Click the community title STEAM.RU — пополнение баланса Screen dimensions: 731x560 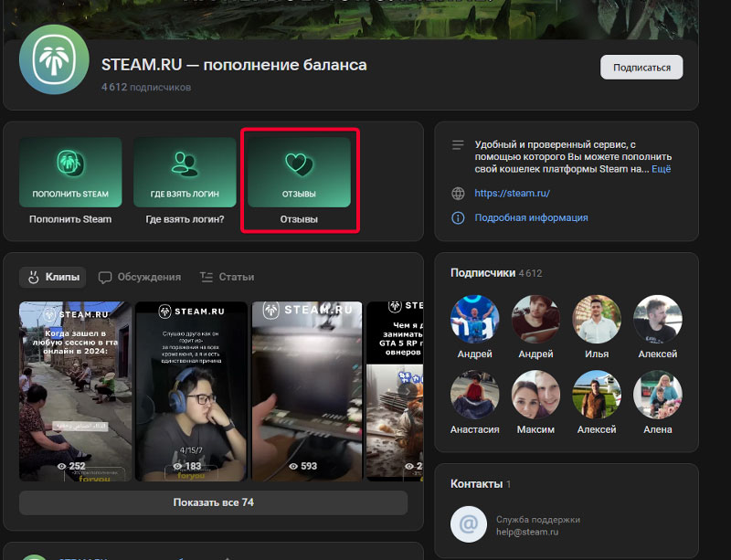(x=234, y=65)
